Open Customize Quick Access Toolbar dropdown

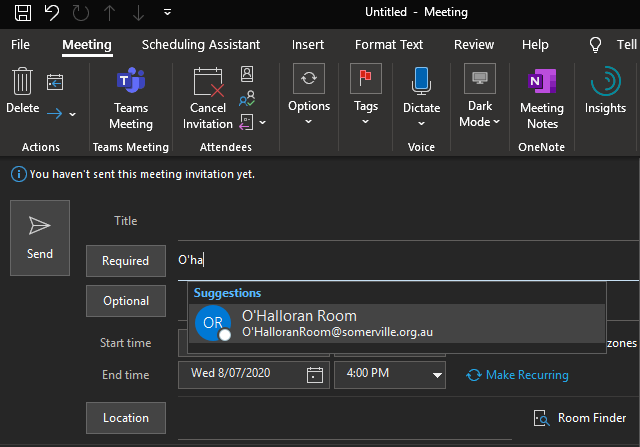pyautogui.click(x=167, y=12)
